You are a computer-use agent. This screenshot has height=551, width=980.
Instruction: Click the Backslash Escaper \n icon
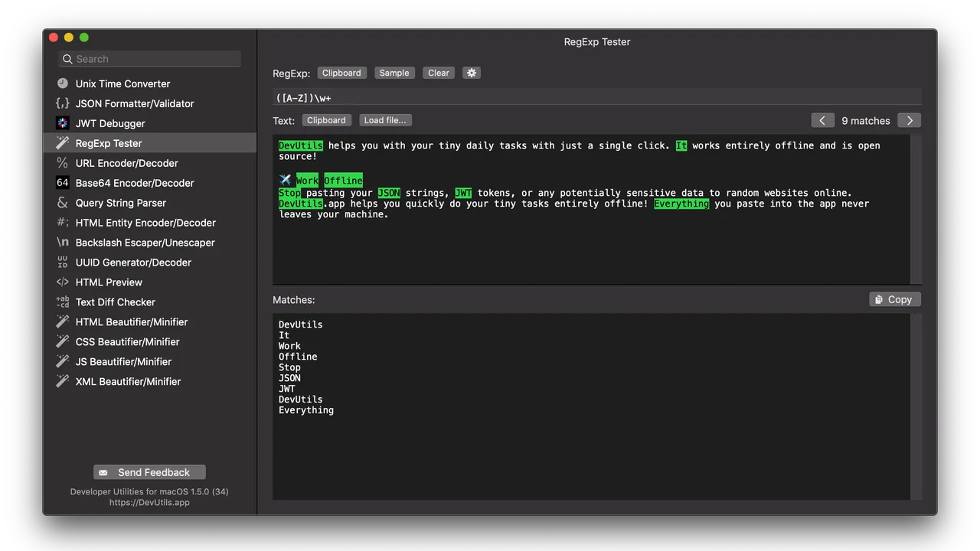pyautogui.click(x=63, y=243)
